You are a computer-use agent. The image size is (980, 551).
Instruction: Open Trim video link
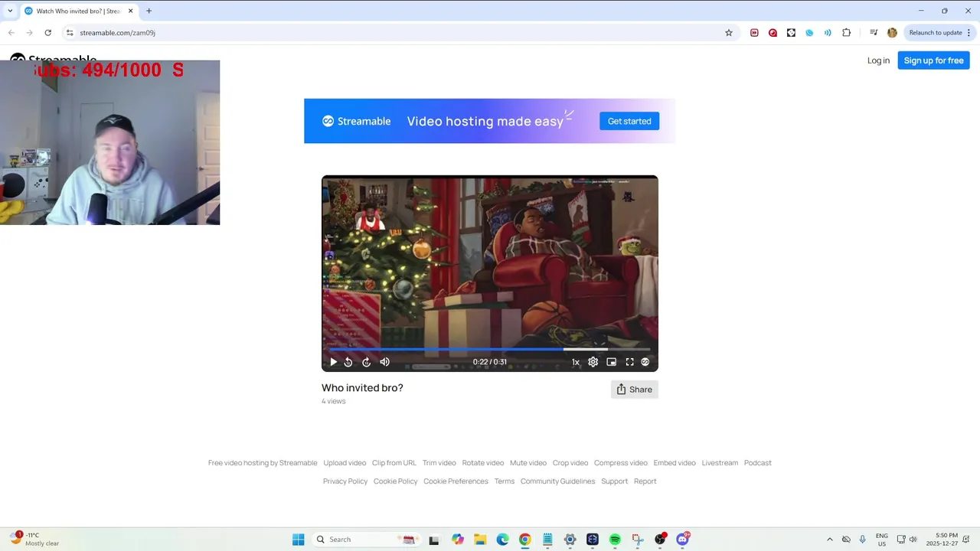[439, 463]
